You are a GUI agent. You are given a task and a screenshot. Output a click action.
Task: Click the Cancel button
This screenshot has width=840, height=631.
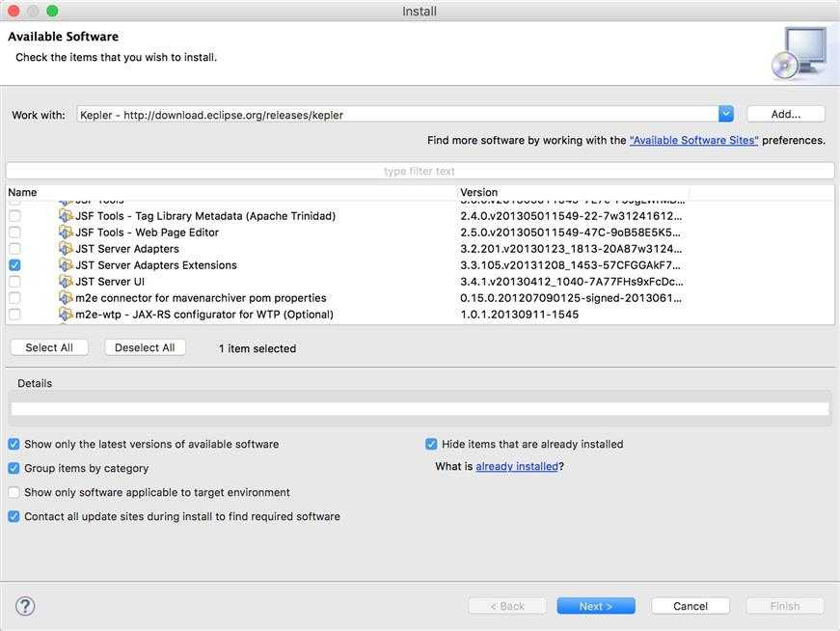[x=691, y=606]
